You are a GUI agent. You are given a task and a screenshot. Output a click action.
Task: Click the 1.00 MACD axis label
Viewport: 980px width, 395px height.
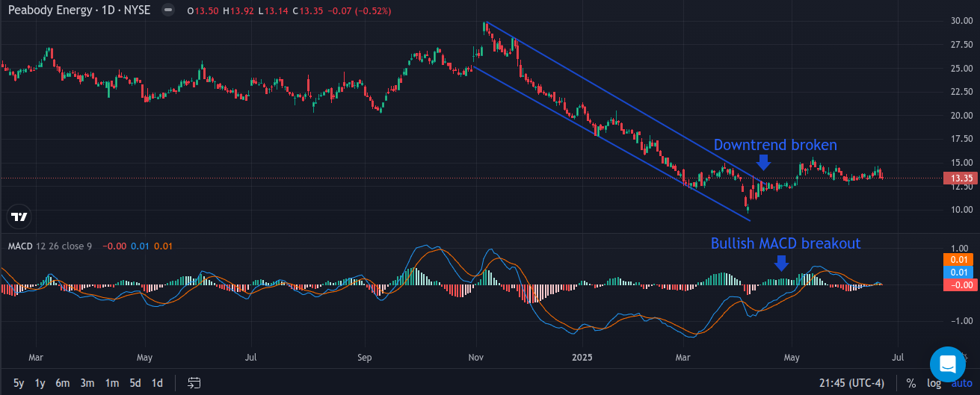click(961, 249)
